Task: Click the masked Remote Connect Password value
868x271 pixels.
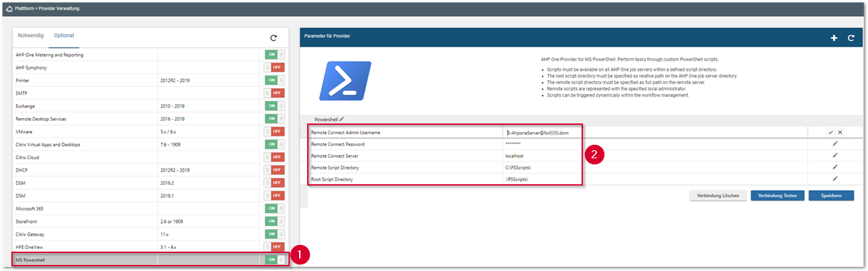Action: [x=513, y=144]
